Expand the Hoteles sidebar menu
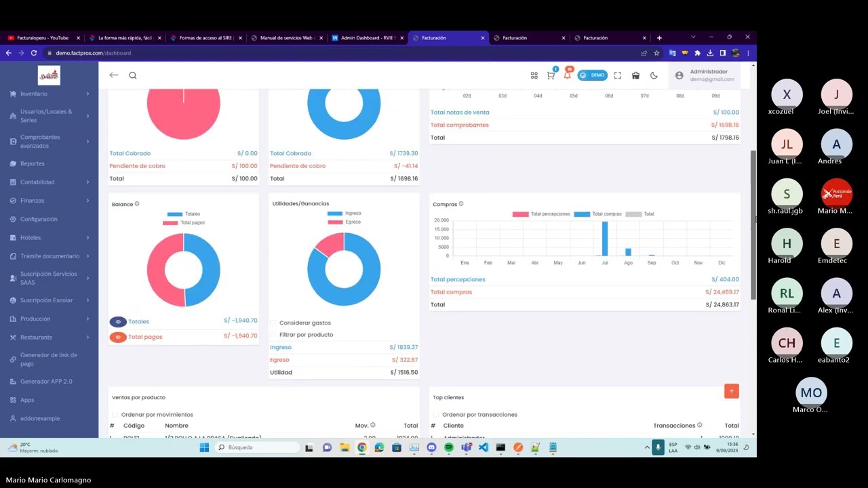 [x=49, y=238]
